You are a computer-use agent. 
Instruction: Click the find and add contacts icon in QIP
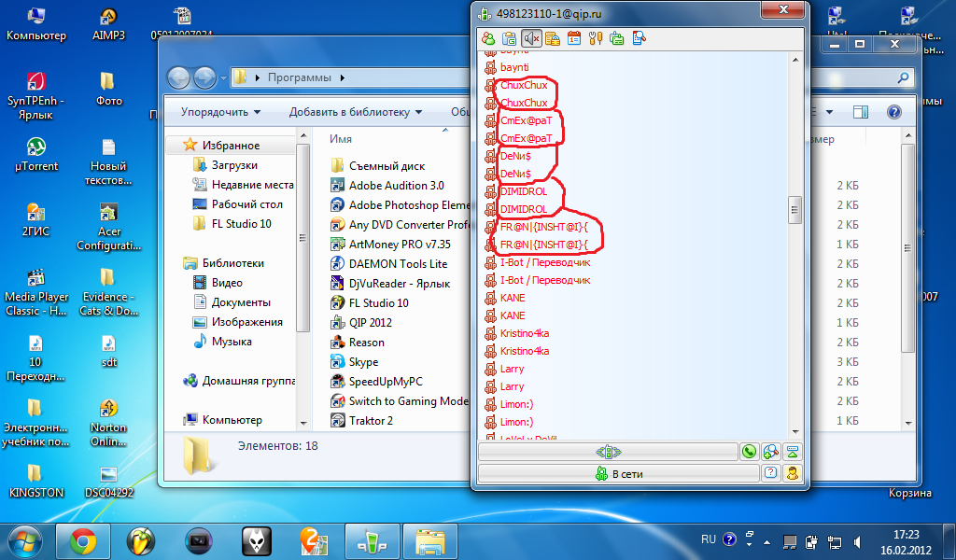coord(770,452)
